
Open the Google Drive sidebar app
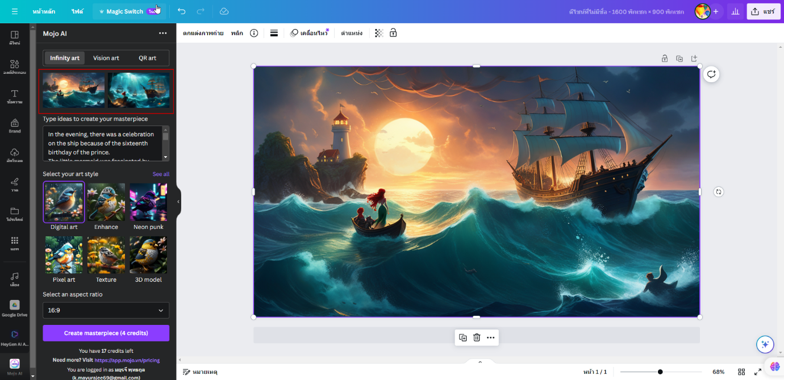(x=15, y=308)
